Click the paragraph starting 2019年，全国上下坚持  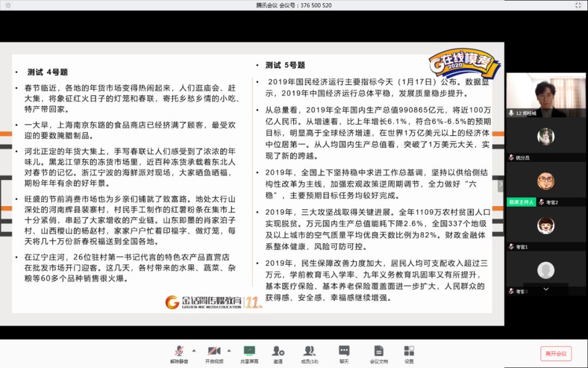pyautogui.click(x=377, y=184)
